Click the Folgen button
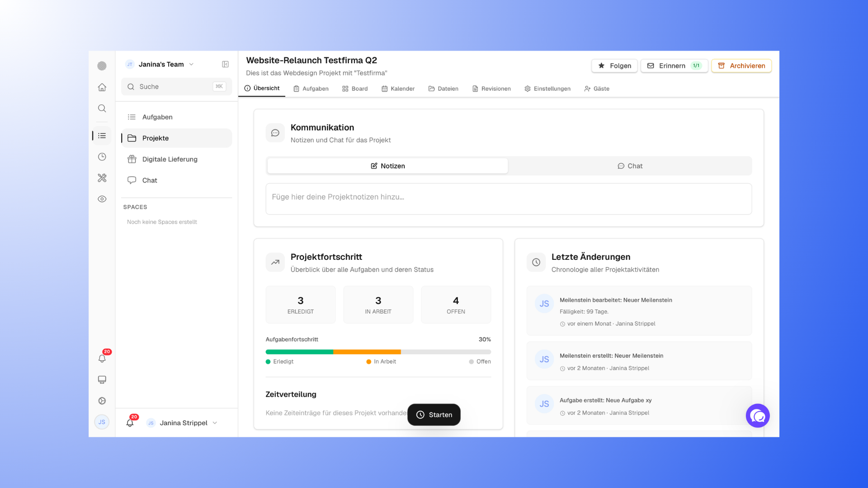The width and height of the screenshot is (868, 488). (x=614, y=66)
